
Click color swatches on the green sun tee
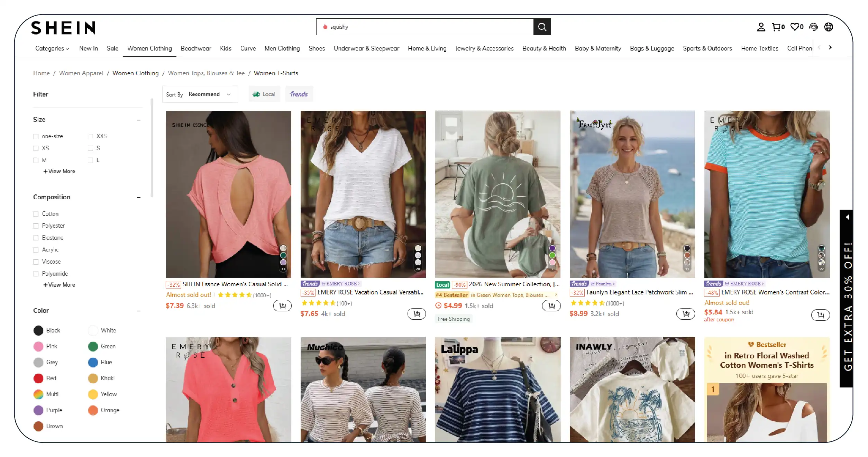click(552, 258)
